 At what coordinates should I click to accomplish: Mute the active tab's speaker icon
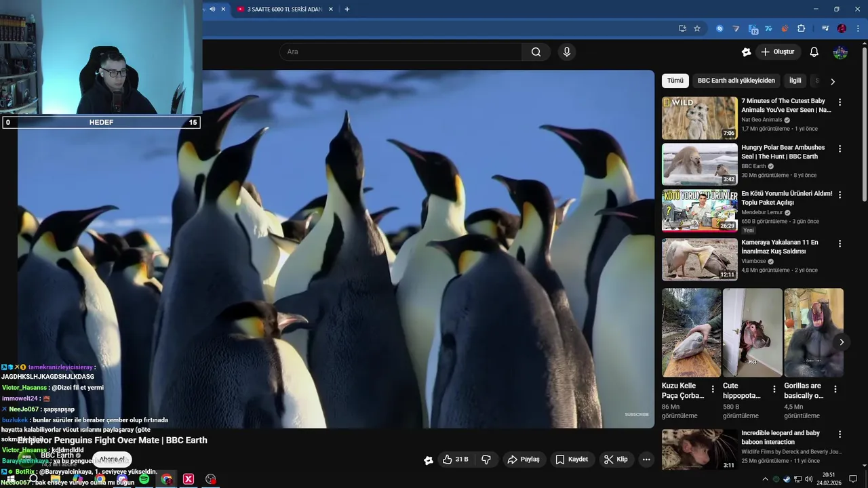(x=212, y=9)
